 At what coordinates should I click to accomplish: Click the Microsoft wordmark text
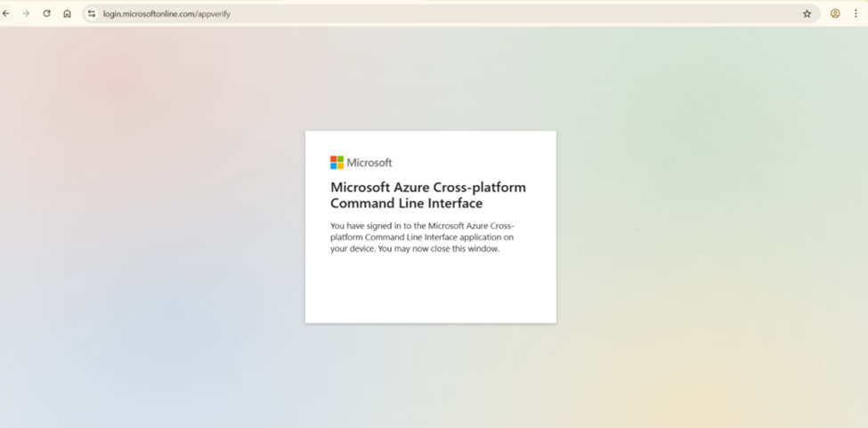(369, 163)
